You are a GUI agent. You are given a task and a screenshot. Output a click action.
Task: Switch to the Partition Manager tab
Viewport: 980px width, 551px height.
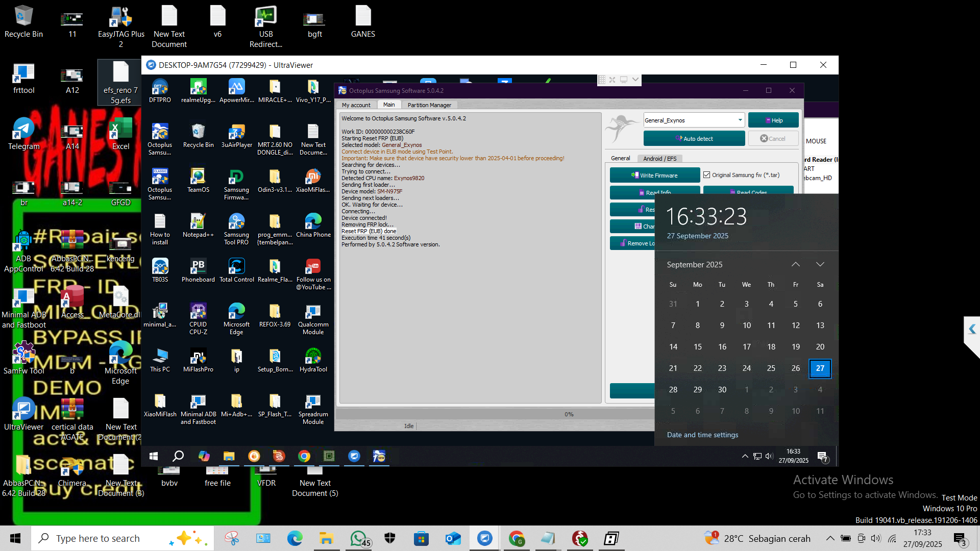(429, 105)
